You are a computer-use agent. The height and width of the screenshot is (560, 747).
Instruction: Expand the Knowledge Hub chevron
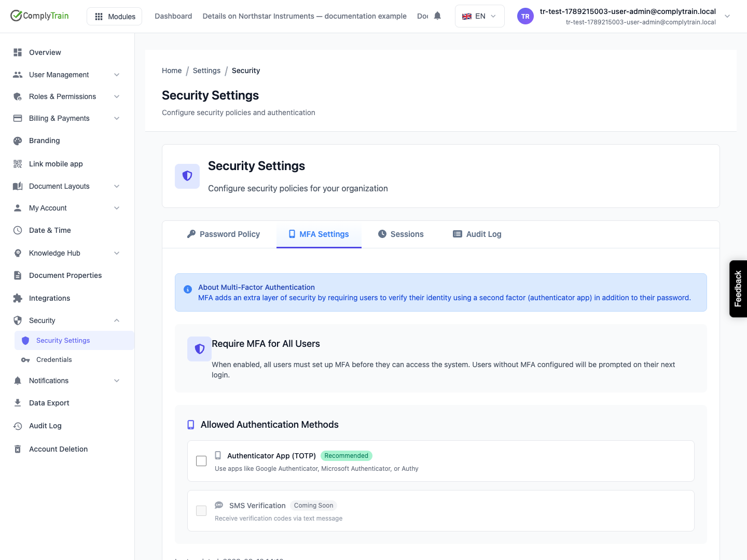(x=117, y=253)
